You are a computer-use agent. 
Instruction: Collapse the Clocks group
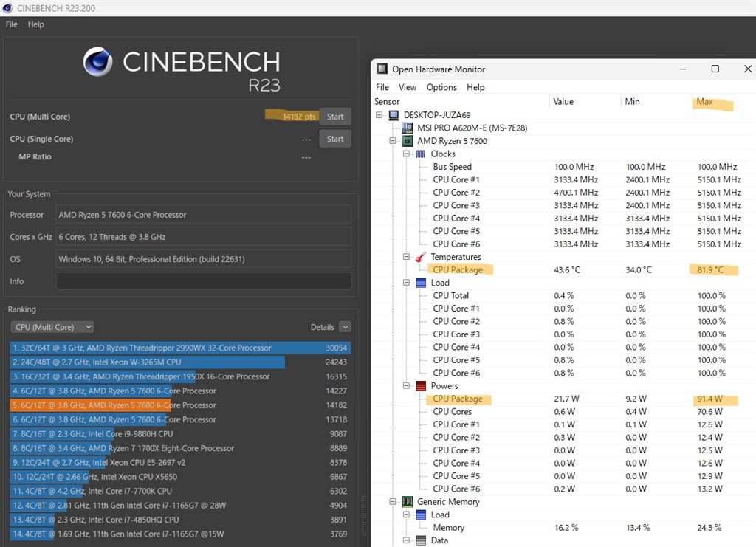pos(407,154)
